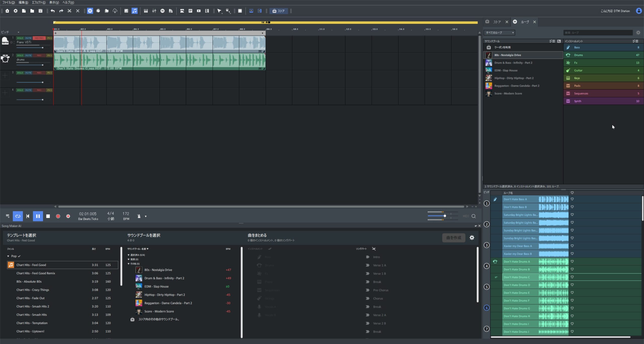The image size is (644, 344).
Task: Open the mixer with the fader icon
Action: tap(154, 11)
